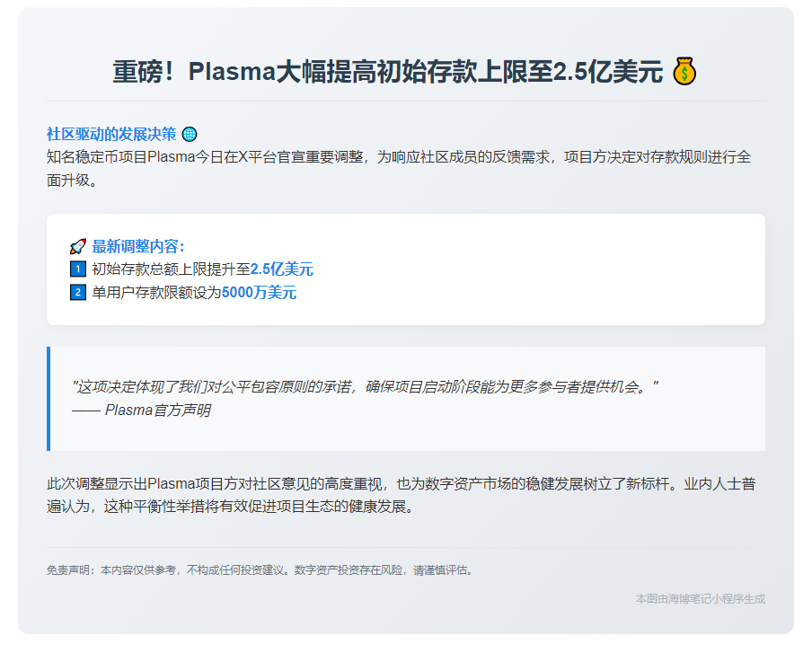Click the globe icon beside 社区驱动的发展决策

pyautogui.click(x=190, y=134)
